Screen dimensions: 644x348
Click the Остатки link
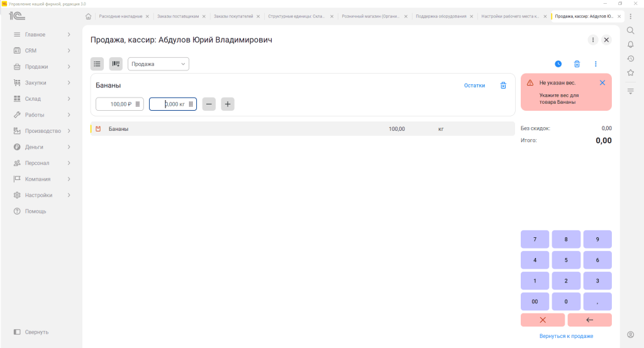474,86
